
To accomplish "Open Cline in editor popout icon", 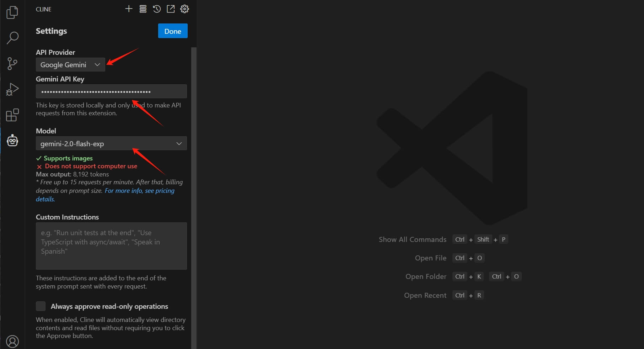I will coord(171,9).
